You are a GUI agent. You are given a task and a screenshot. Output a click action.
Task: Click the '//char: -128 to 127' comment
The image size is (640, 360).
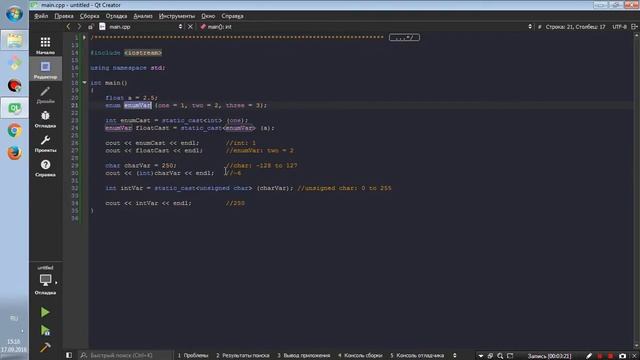click(261, 166)
